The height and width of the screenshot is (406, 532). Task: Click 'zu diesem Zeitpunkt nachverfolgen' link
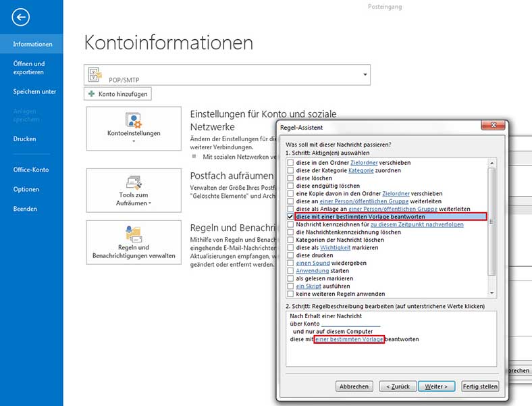417,224
